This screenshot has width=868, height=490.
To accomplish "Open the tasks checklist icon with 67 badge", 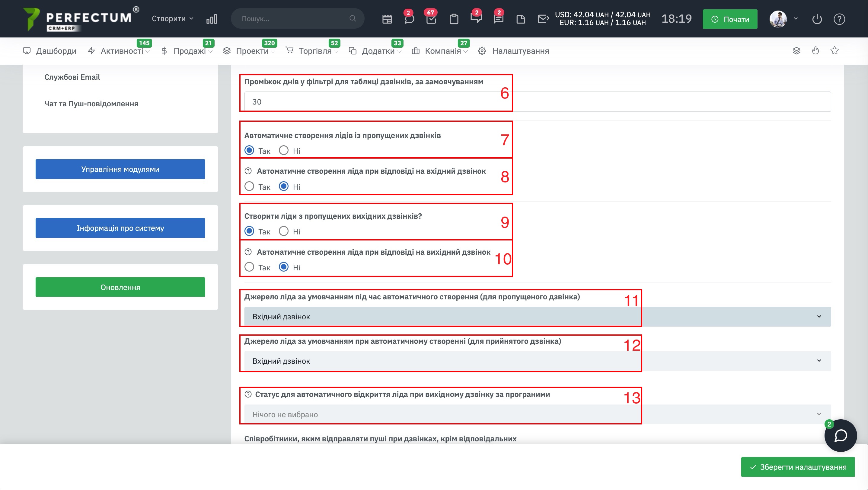I will [x=431, y=19].
